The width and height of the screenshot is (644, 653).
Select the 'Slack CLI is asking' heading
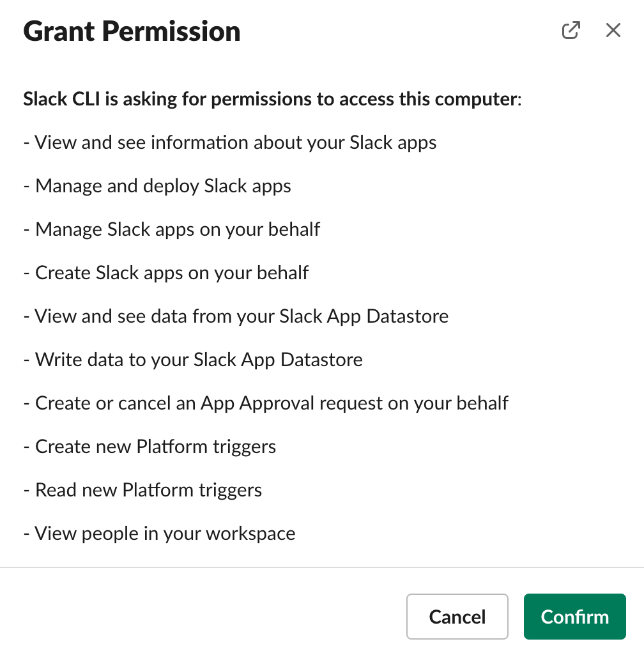point(272,99)
